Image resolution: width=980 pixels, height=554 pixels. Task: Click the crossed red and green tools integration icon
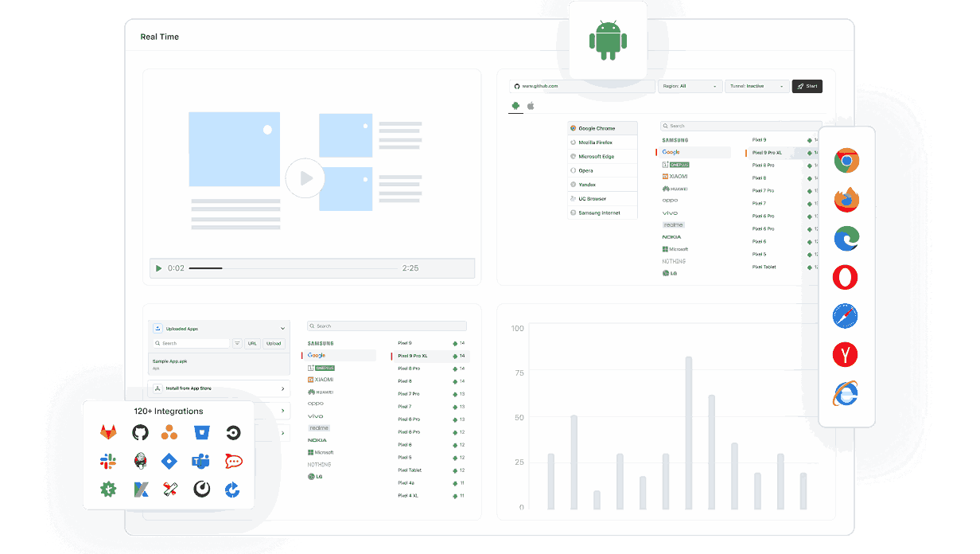(169, 490)
